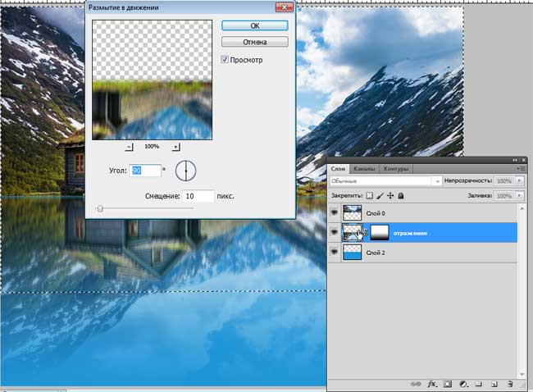Hide the Слой 2 layer

click(335, 252)
